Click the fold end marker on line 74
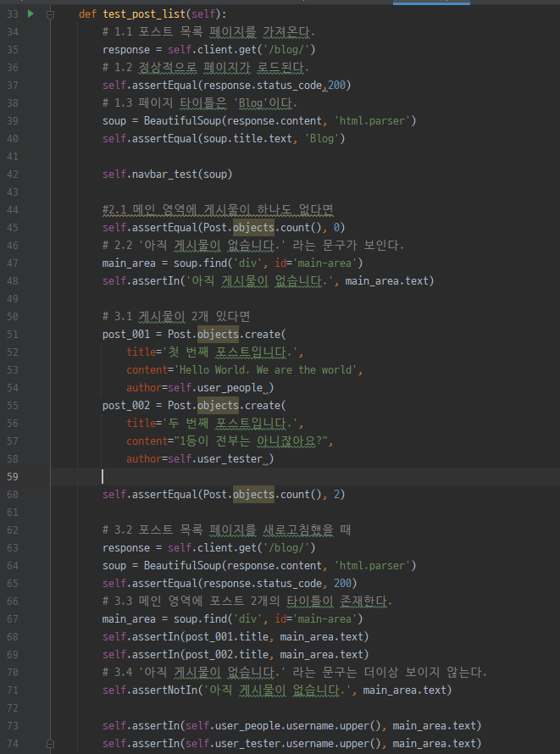Screen dimensions: 560x754 [51, 744]
